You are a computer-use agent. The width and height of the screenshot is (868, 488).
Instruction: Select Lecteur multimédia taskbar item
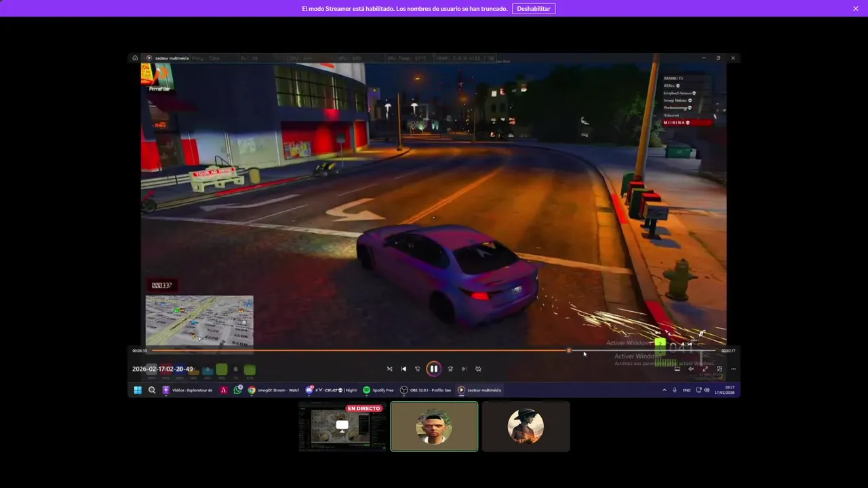pos(479,390)
